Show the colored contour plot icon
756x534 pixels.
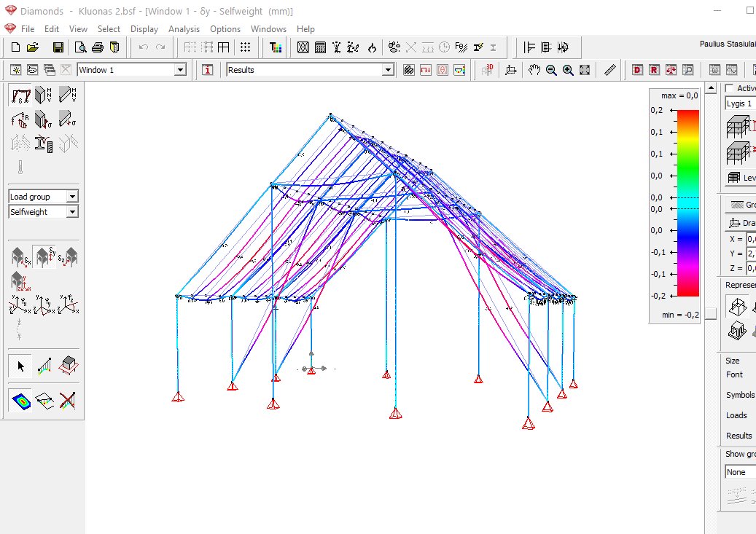click(x=20, y=401)
